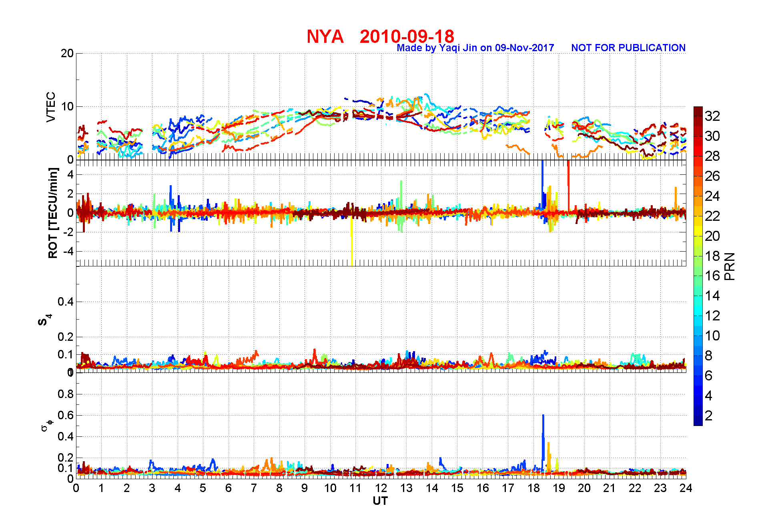
Task: Select the UT axis tick label 7
Action: pos(254,488)
